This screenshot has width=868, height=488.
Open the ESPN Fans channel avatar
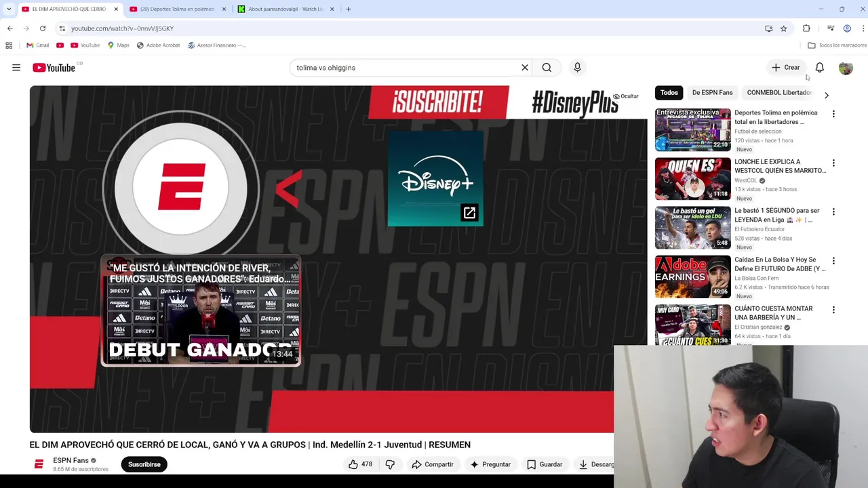tap(39, 464)
